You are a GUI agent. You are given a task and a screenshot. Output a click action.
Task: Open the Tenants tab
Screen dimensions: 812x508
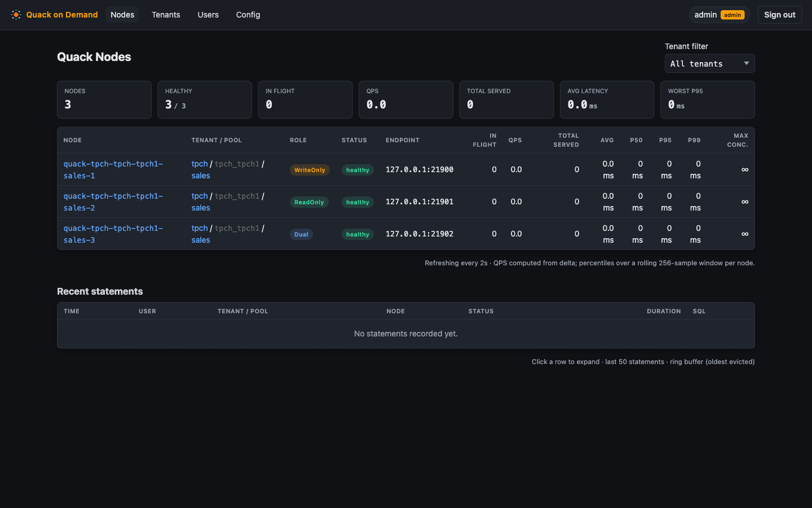point(166,15)
